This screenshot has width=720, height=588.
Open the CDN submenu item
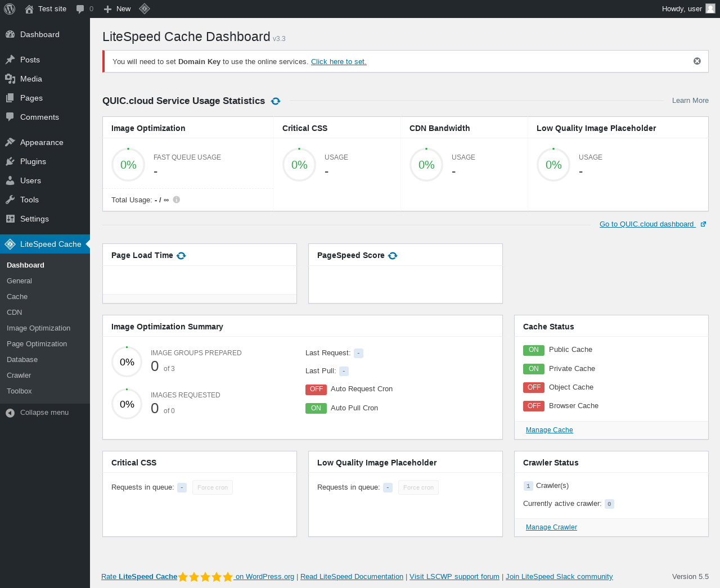point(45,313)
